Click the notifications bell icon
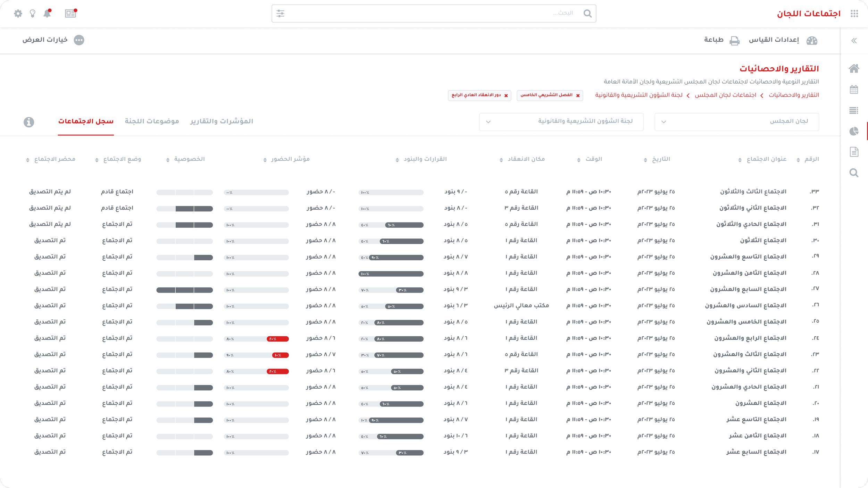868x488 pixels. (x=47, y=14)
